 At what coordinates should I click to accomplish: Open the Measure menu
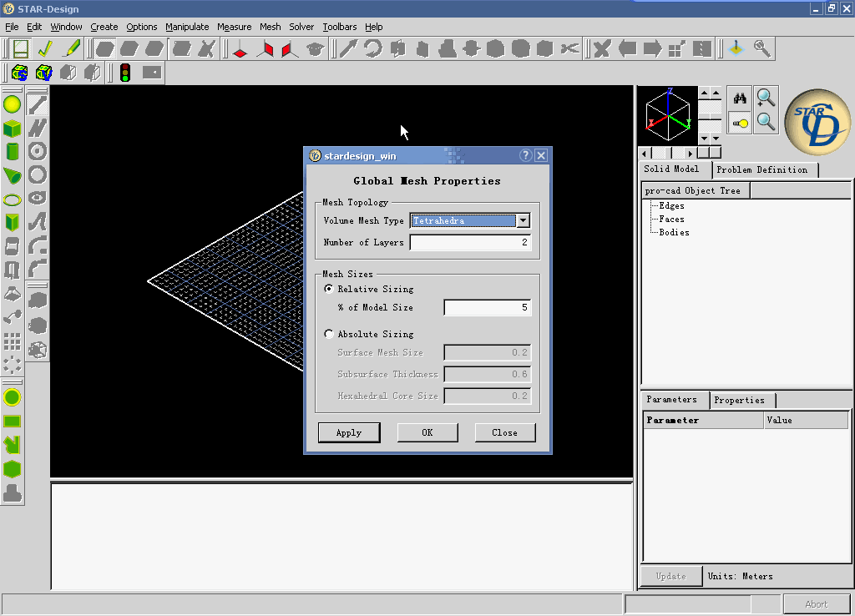click(235, 27)
